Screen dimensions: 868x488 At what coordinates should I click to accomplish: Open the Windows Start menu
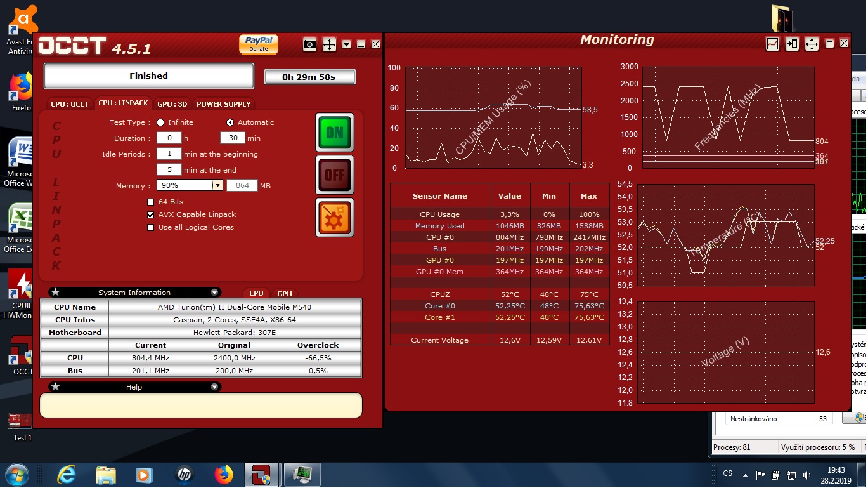[16, 475]
